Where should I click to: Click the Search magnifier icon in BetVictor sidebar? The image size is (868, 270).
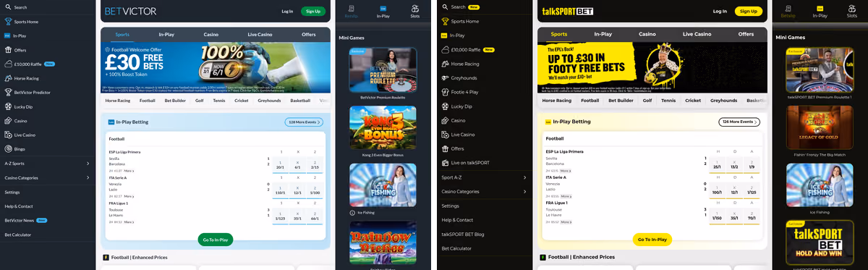pyautogui.click(x=7, y=7)
